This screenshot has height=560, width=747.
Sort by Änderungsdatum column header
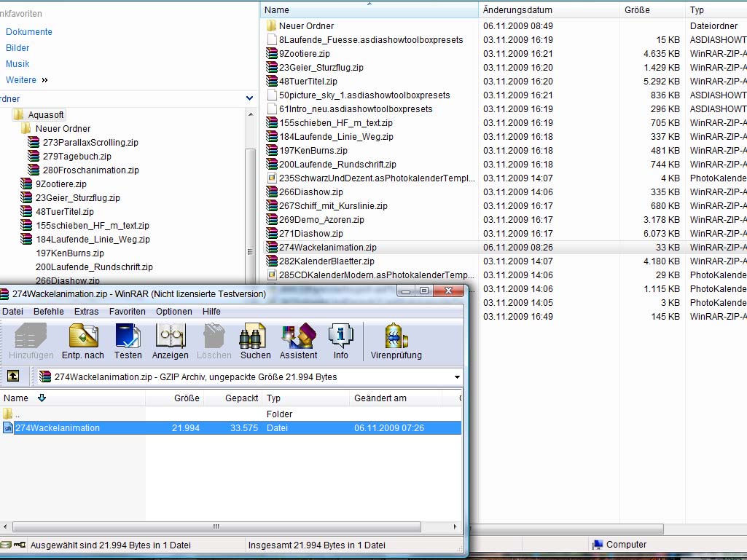click(x=517, y=10)
